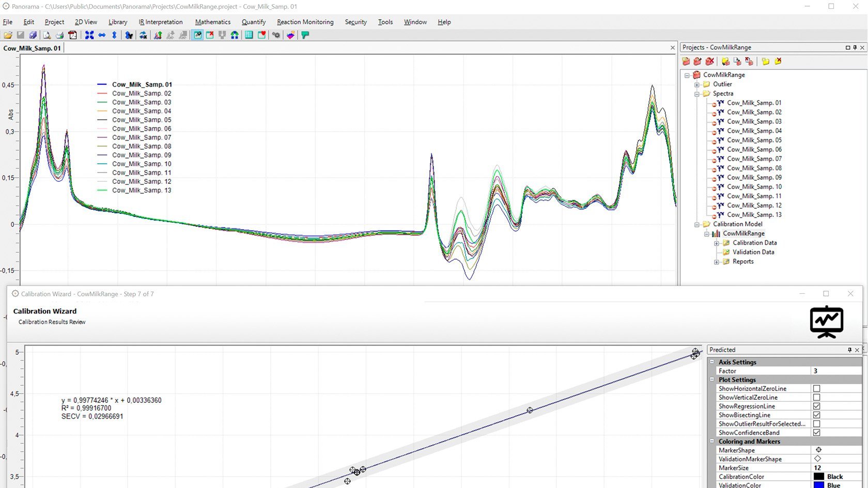Viewport: 868px width, 488px height.
Task: Collapse the CowMilkRange calibration model node
Action: tap(707, 233)
